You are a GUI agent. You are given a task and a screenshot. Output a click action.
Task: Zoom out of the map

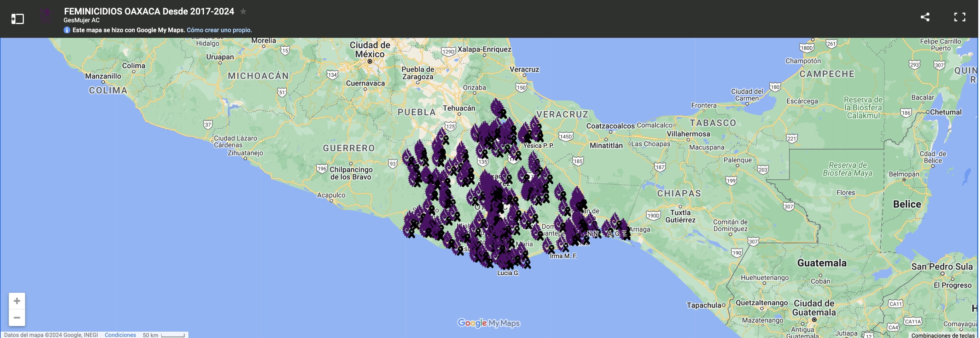(17, 317)
